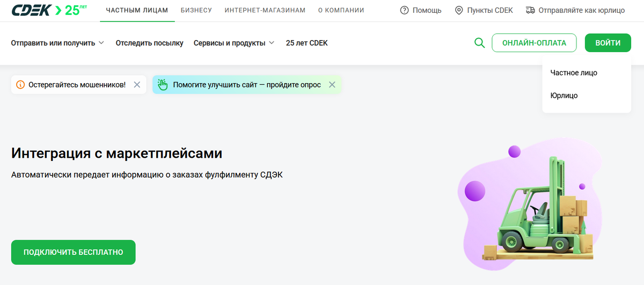Click 'Отправляйте как юрлицо' link text

(582, 10)
